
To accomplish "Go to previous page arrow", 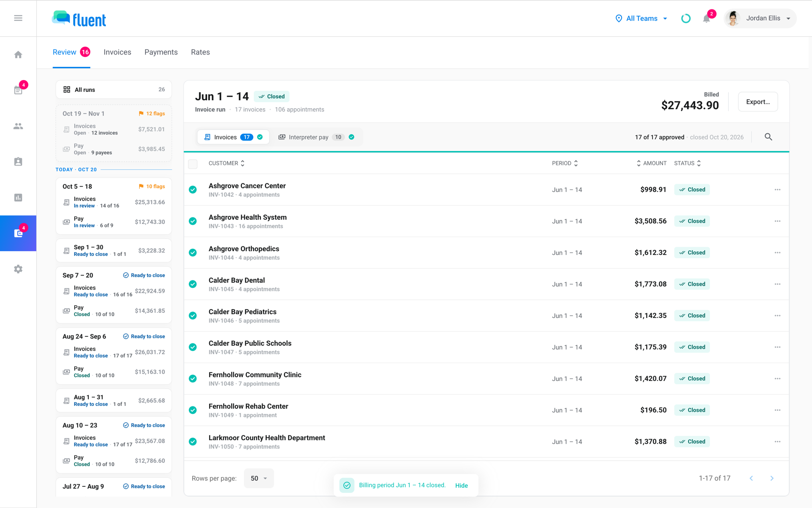I will click(751, 478).
